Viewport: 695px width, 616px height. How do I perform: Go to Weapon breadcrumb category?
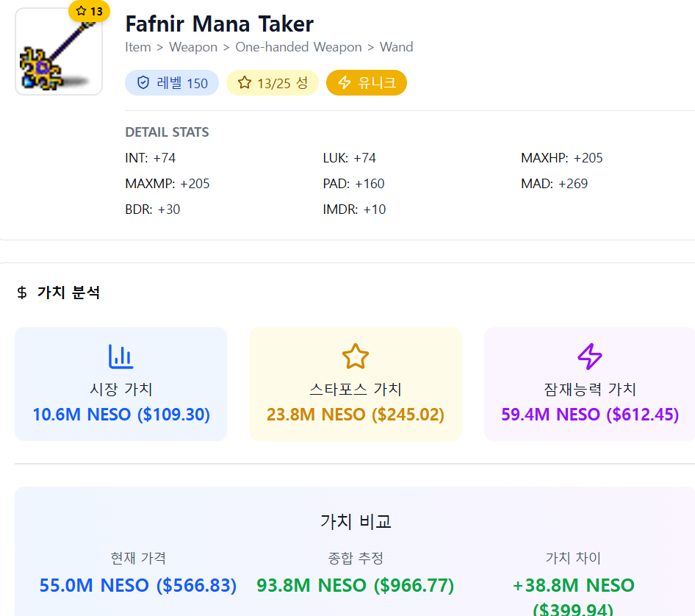tap(193, 47)
